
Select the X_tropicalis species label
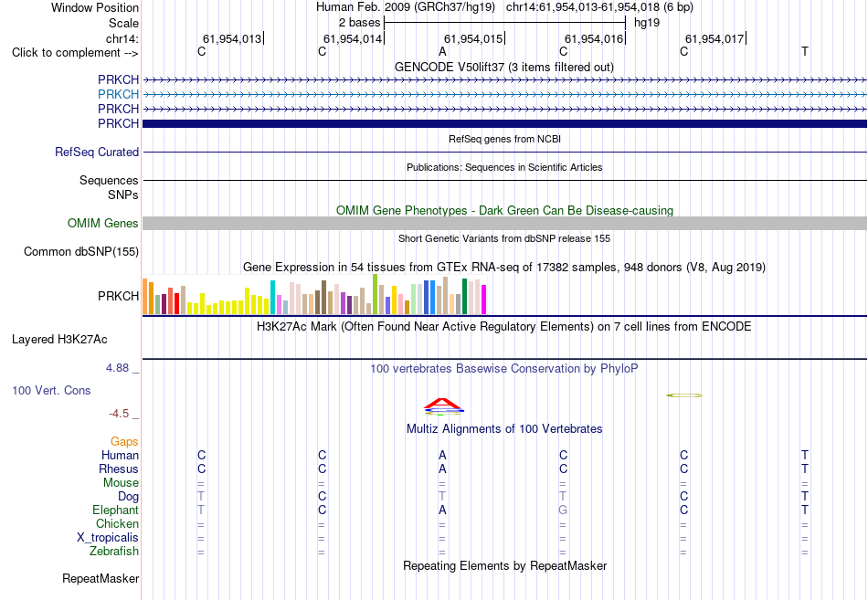(x=108, y=538)
